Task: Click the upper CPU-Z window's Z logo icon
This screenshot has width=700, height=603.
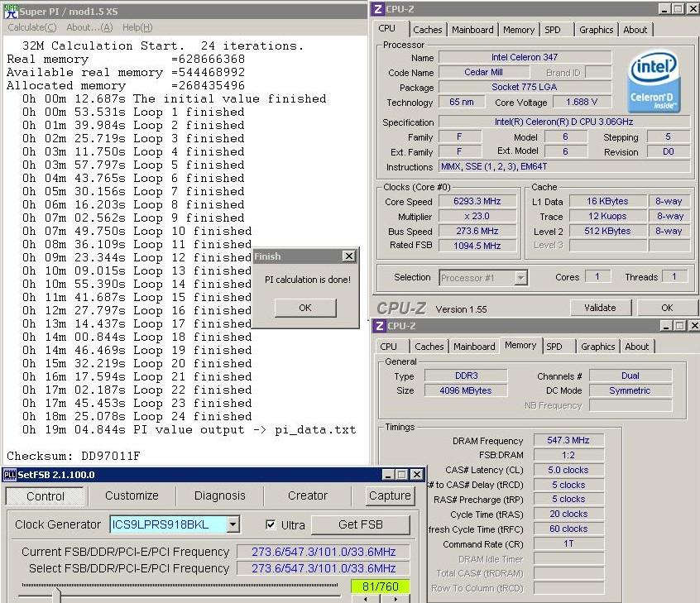Action: coord(377,9)
